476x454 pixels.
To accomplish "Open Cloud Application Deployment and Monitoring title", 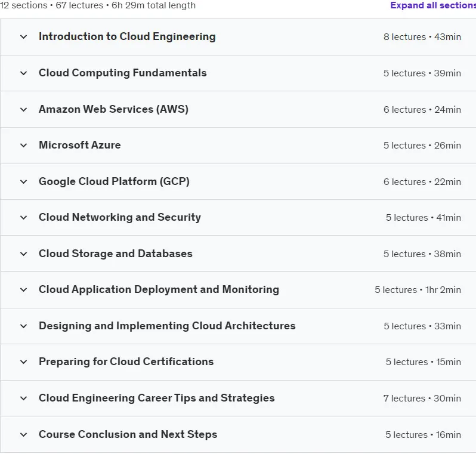I will tap(159, 289).
